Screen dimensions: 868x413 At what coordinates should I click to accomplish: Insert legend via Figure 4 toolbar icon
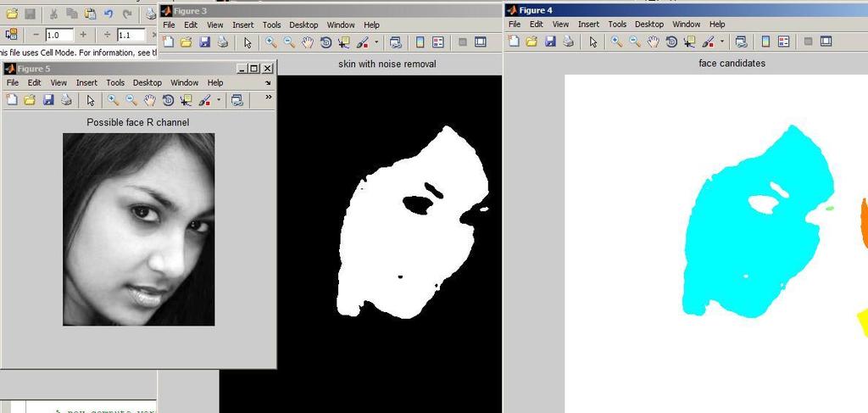click(783, 41)
